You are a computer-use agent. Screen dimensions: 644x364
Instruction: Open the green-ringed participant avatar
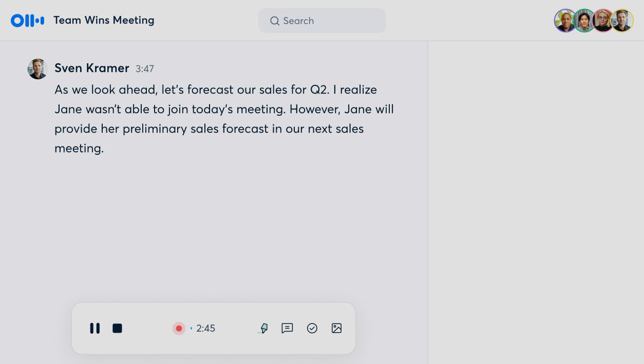click(584, 21)
